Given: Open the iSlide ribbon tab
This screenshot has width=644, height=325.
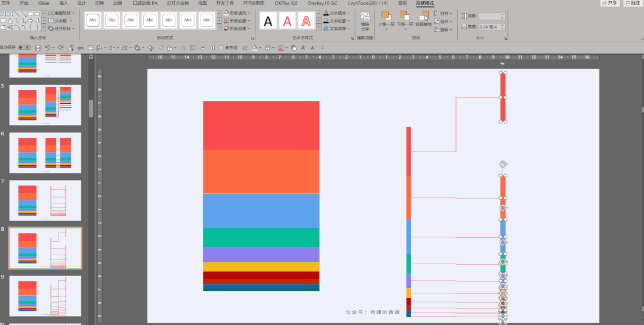Looking at the screenshot, I should pyautogui.click(x=44, y=3).
